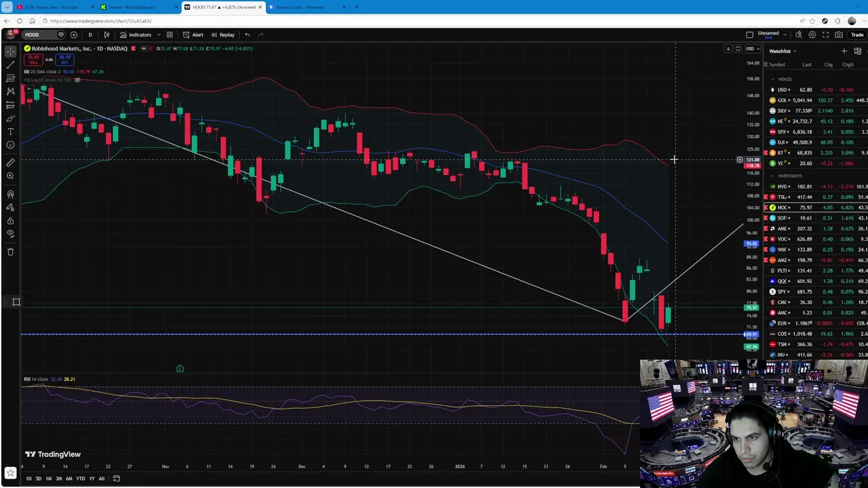Click the 75.97 BUY button
Image resolution: width=868 pixels, height=488 pixels.
64,60
